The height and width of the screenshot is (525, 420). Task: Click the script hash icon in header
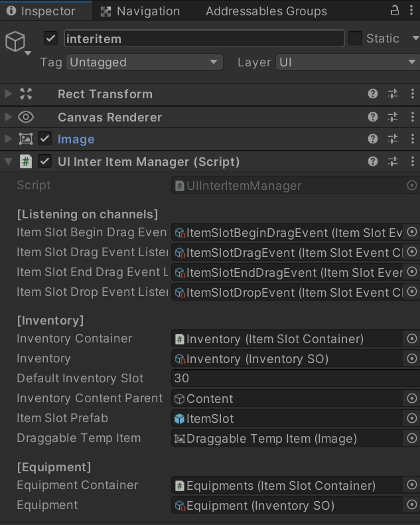pos(26,162)
